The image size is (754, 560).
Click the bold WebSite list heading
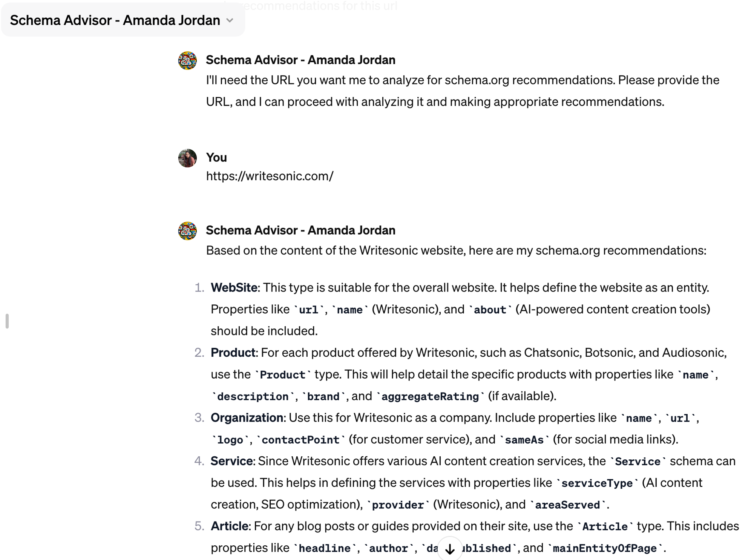click(234, 288)
